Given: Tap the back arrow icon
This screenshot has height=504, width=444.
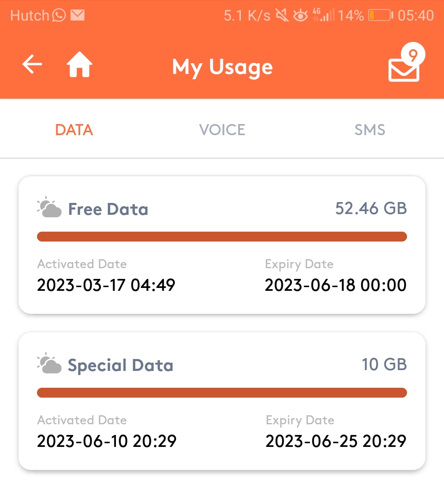Looking at the screenshot, I should (32, 65).
